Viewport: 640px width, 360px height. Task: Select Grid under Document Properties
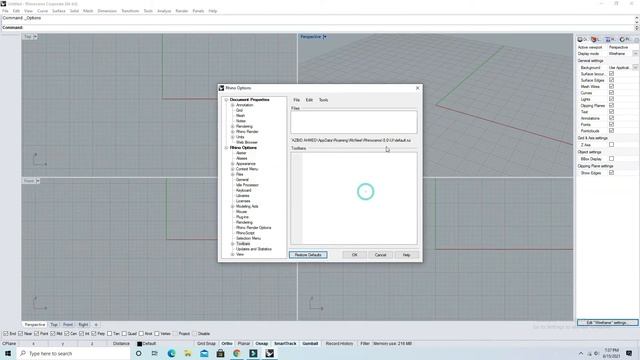click(239, 110)
